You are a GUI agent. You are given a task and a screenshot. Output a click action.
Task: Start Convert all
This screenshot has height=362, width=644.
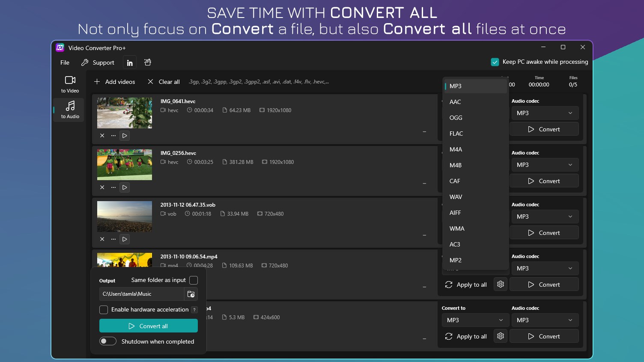149,326
